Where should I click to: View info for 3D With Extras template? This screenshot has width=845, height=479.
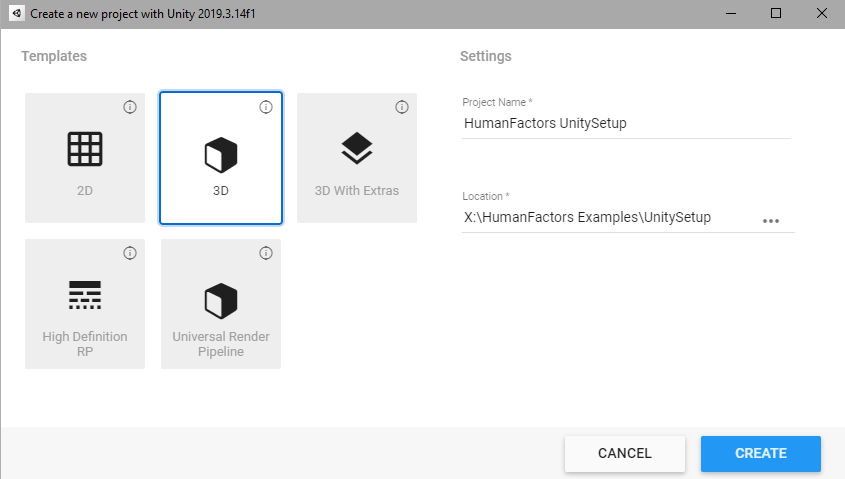click(x=401, y=107)
